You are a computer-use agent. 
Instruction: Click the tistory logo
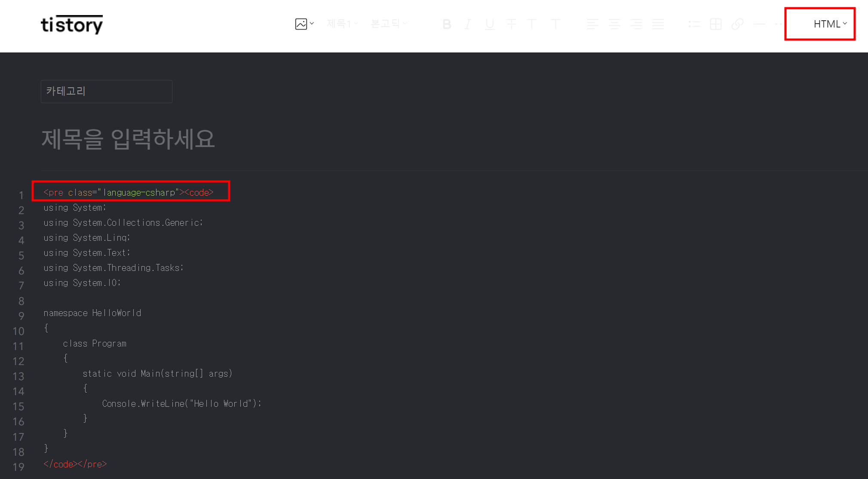pyautogui.click(x=72, y=25)
